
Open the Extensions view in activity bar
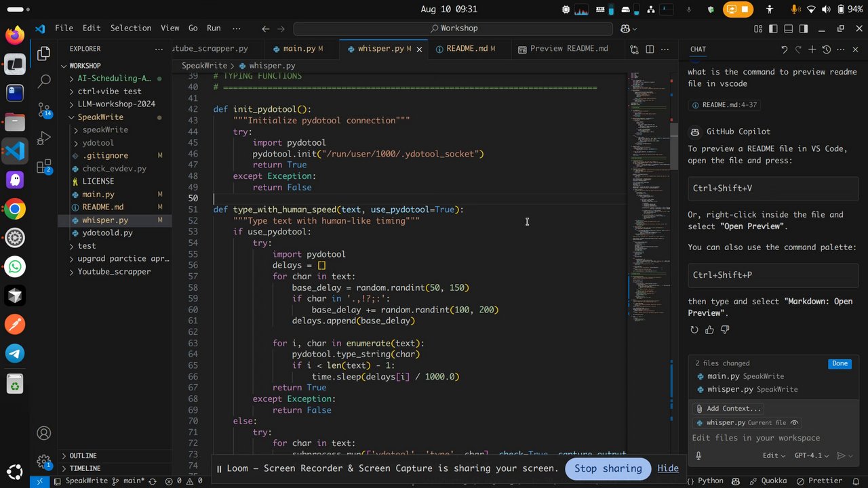point(44,166)
